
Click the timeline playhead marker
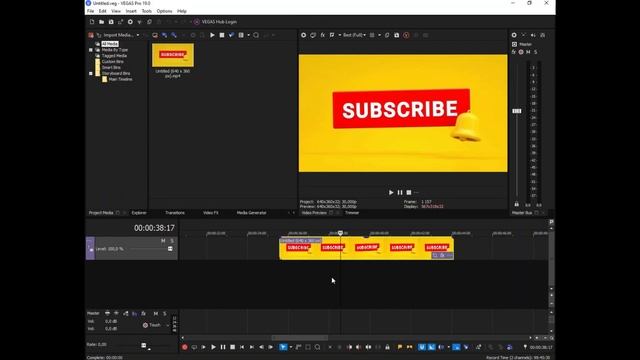tap(340, 233)
